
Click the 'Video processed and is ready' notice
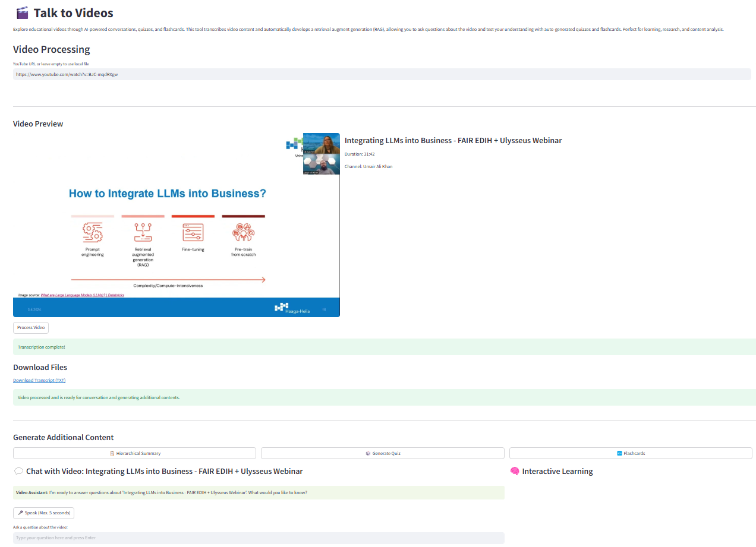[x=385, y=397]
